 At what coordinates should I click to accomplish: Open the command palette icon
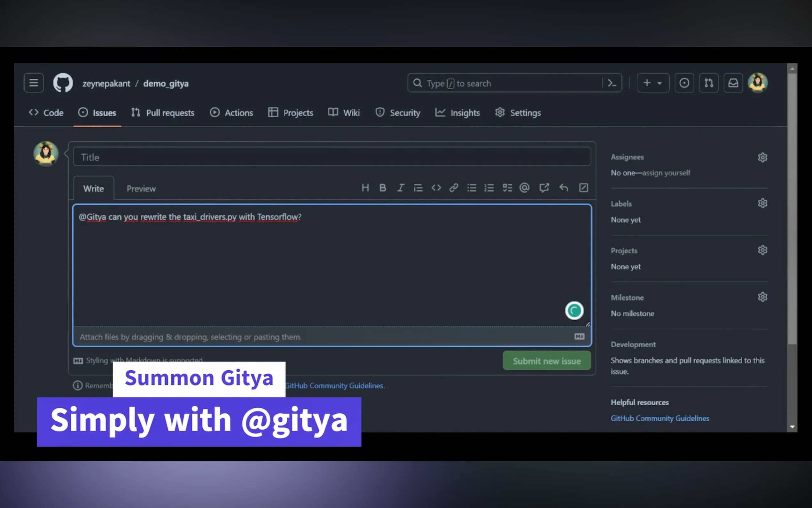click(x=612, y=83)
